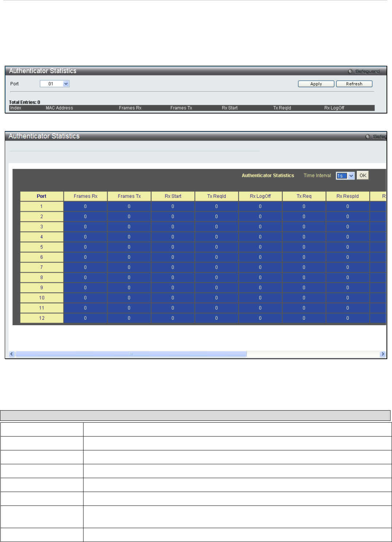Image resolution: width=392 pixels, height=542 pixels.
Task: Click the yellow Authenticator Statistics label
Action: click(x=268, y=176)
